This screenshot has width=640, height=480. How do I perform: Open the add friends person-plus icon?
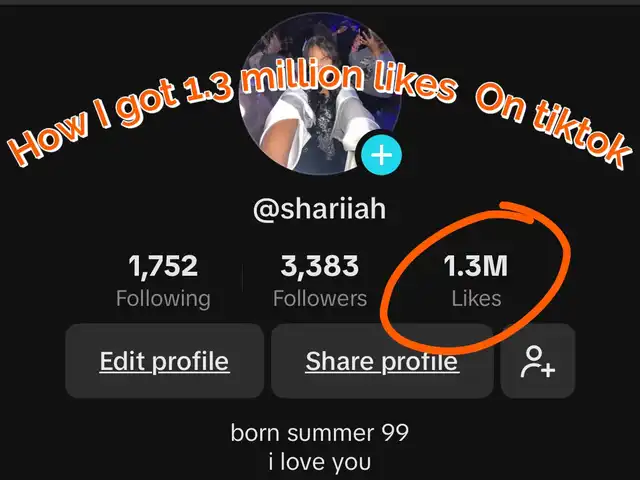point(538,361)
